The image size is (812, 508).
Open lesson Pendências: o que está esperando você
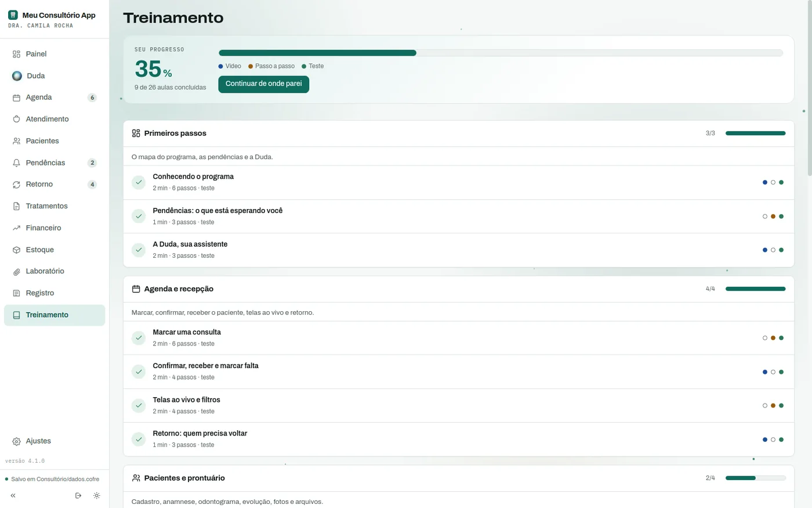[x=459, y=216]
